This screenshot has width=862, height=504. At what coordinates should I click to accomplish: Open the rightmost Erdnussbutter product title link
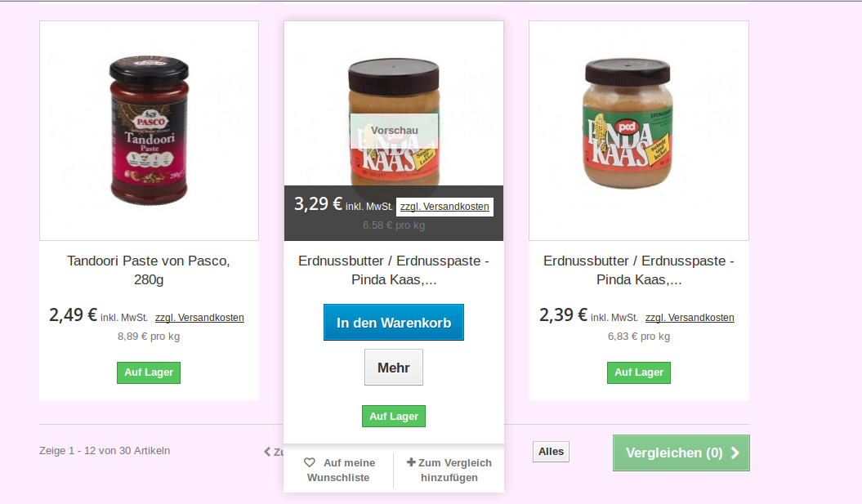pos(639,270)
